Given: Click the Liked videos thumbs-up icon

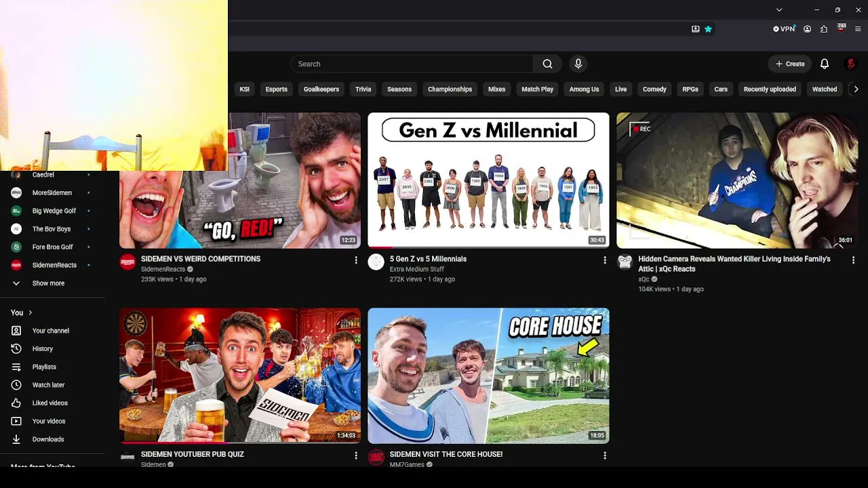Looking at the screenshot, I should tap(16, 403).
